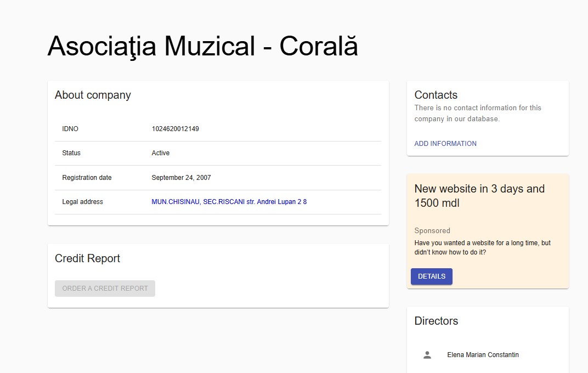The height and width of the screenshot is (373, 588).
Task: Click the person icon beside the director name
Action: tap(427, 355)
